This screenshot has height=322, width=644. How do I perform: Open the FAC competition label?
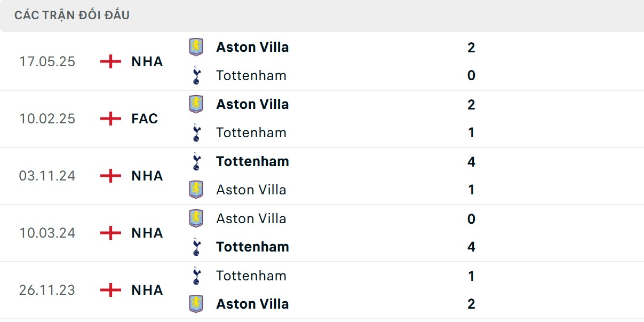144,119
